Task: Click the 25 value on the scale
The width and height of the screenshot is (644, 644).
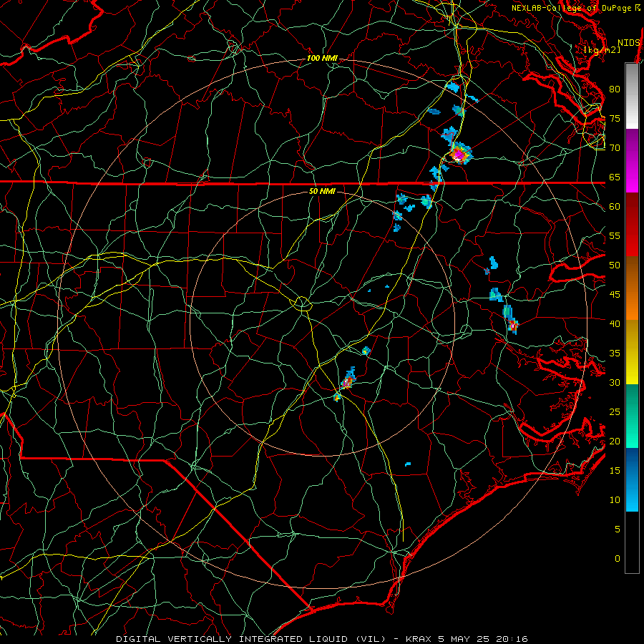Action: 615,412
